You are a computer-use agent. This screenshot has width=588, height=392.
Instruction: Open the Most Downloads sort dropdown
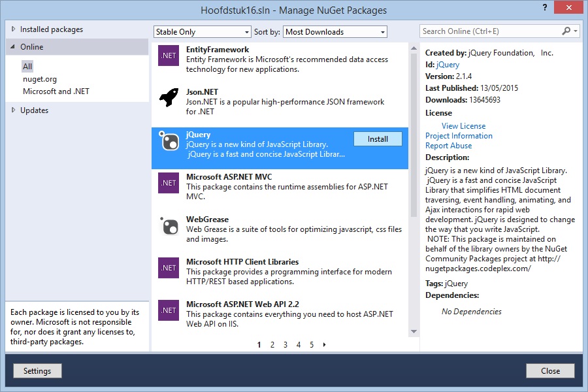tap(335, 32)
